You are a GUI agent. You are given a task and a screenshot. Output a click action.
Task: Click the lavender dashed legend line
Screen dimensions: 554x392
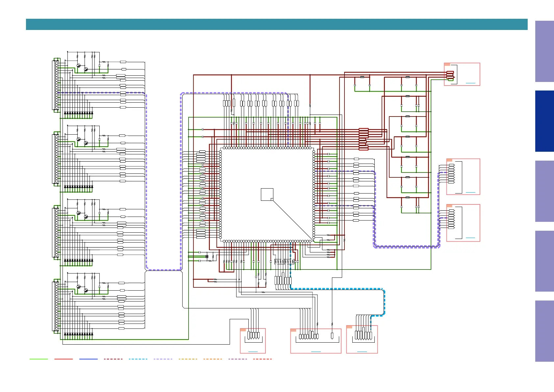(x=163, y=359)
